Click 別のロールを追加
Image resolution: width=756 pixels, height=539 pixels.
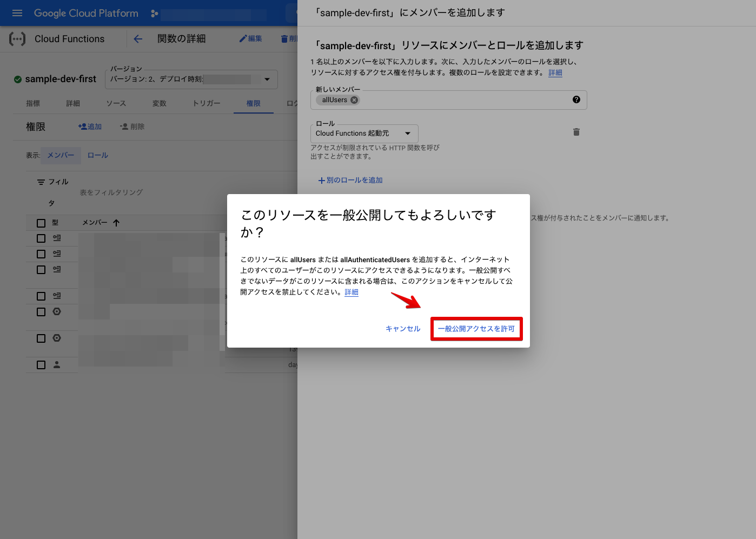pyautogui.click(x=350, y=180)
